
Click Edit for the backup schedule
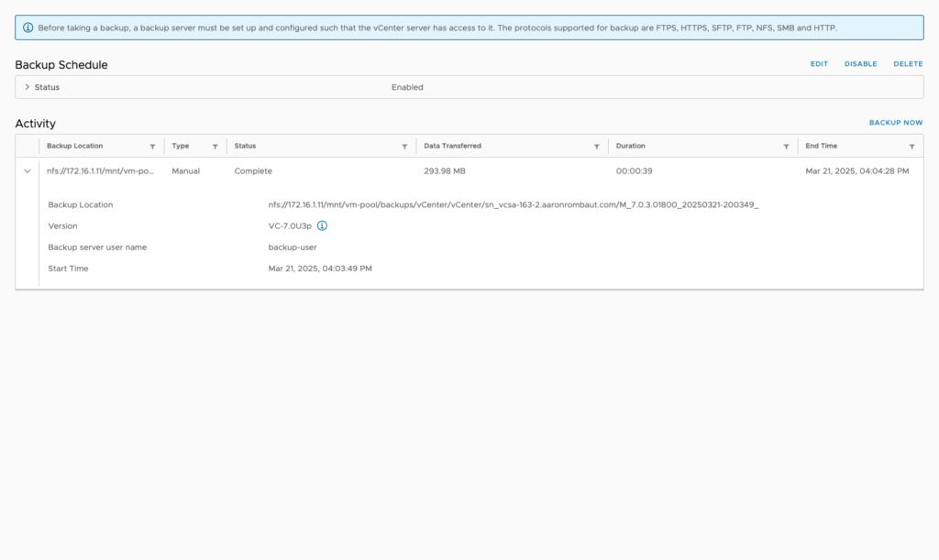819,64
